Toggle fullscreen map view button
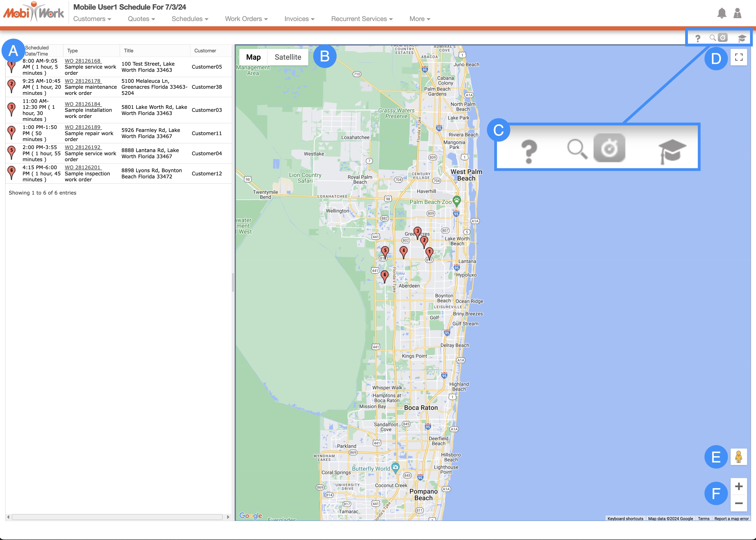The image size is (756, 540). 739,58
